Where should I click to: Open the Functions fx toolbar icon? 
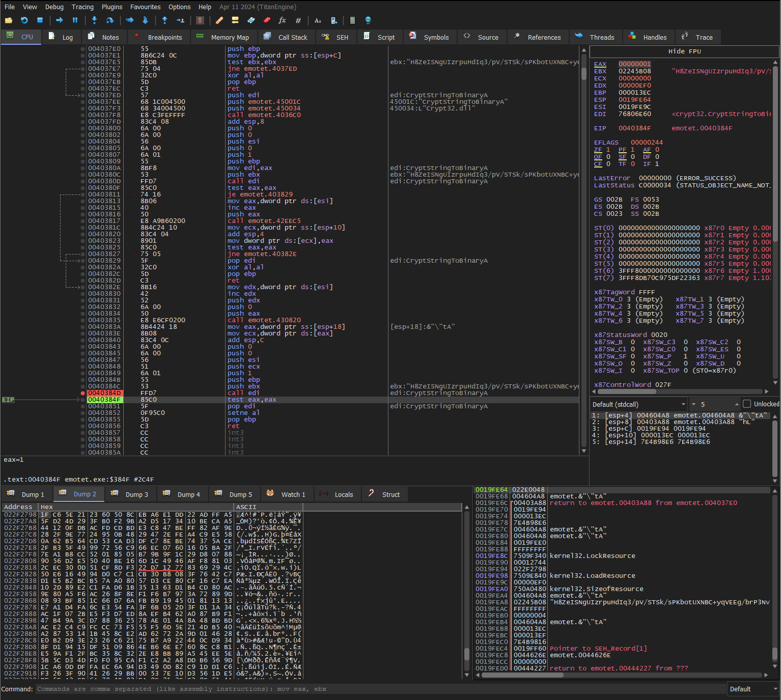click(282, 20)
